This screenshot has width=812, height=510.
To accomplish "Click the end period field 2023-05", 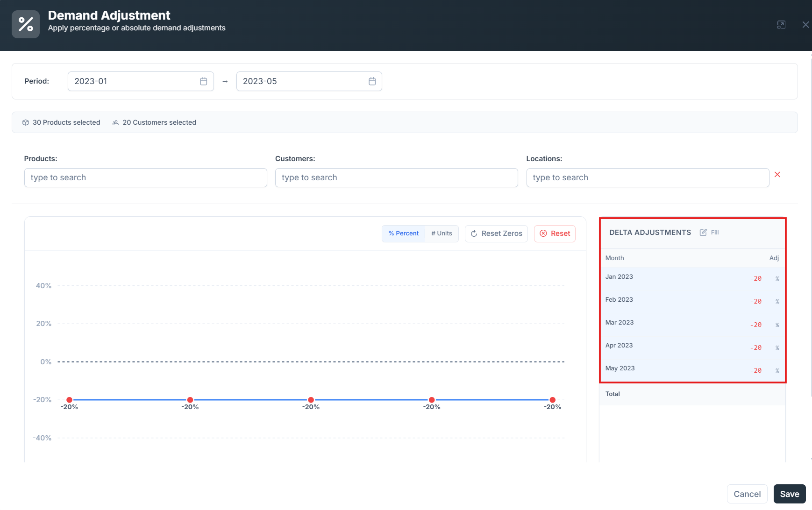I will coord(309,81).
